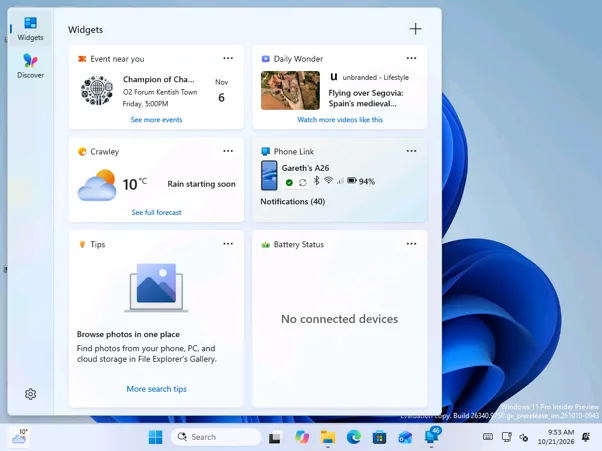
Task: Click the Event near you widget header
Action: pos(111,59)
